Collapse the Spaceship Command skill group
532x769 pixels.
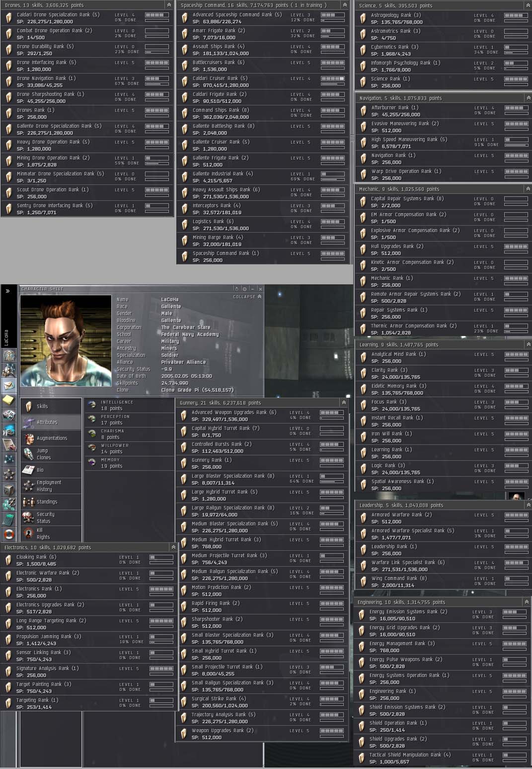[345, 4]
